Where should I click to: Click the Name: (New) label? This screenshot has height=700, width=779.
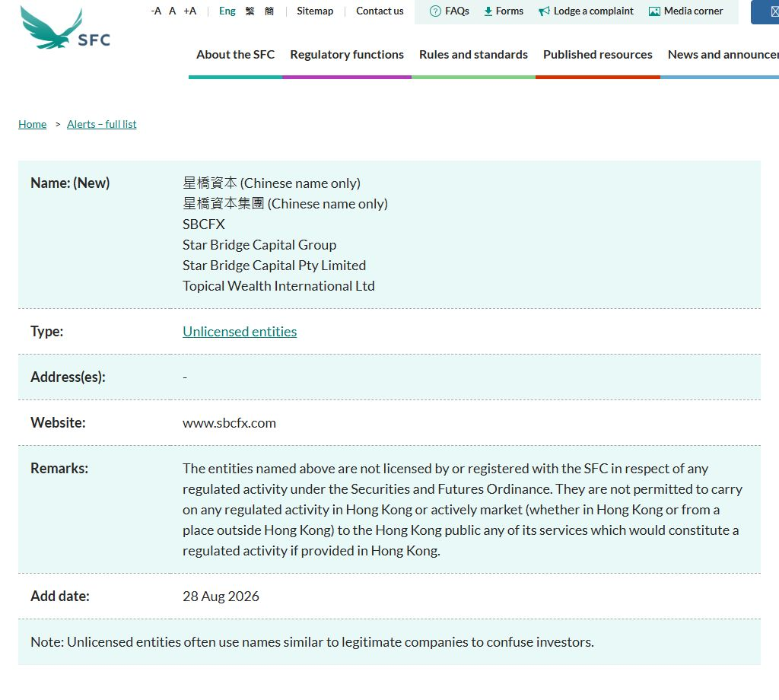click(70, 183)
